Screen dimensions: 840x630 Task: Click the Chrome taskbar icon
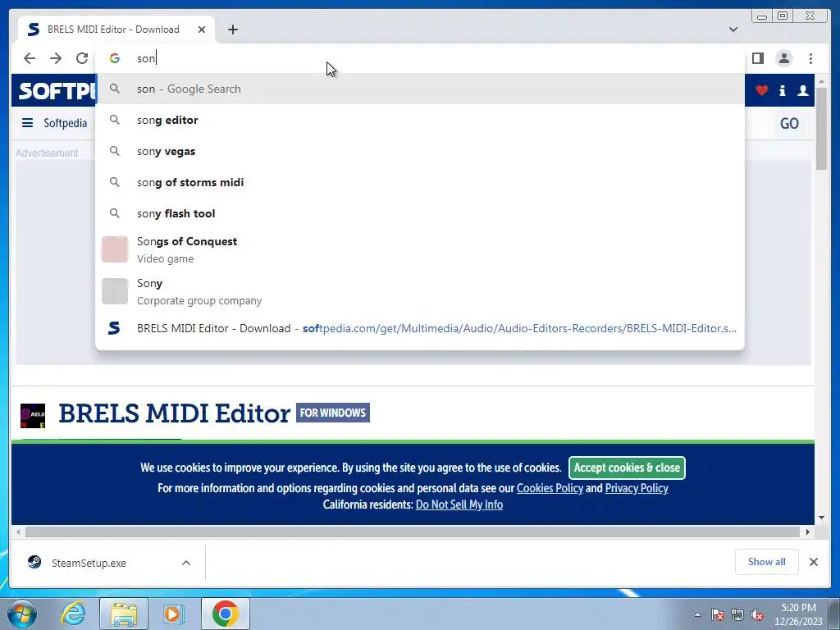226,614
